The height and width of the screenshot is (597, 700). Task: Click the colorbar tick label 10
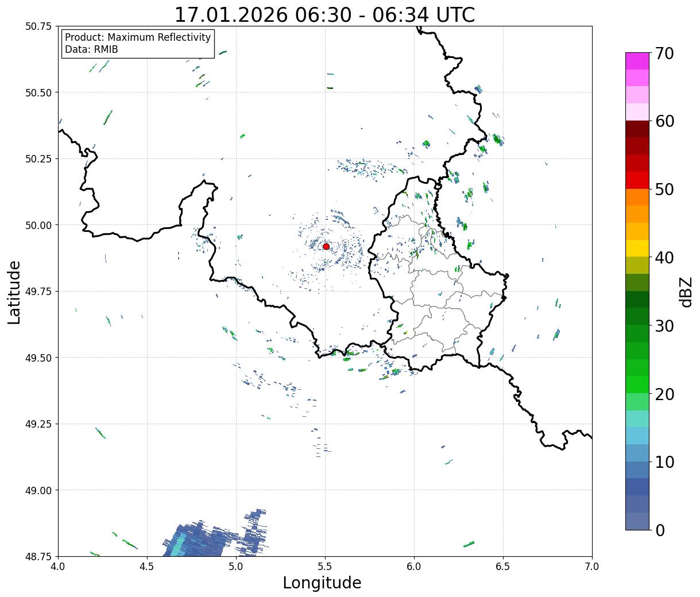664,462
